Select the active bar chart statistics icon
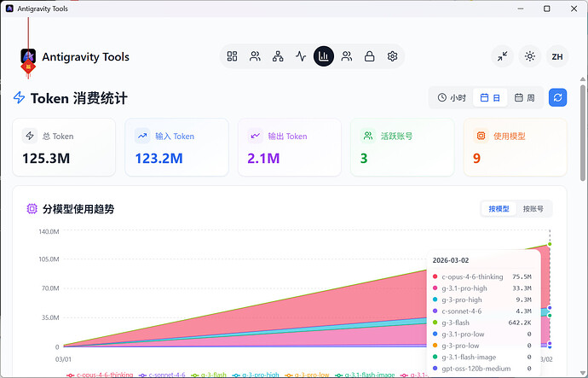This screenshot has height=378, width=588. [x=324, y=56]
